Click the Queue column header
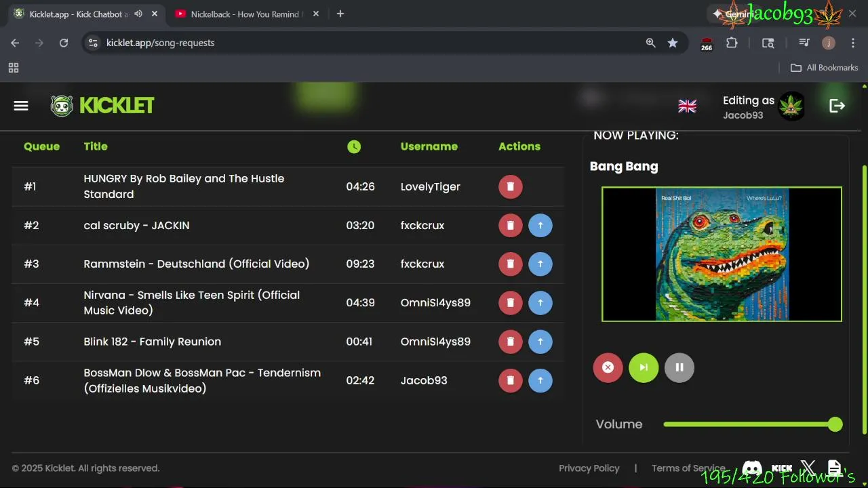Image resolution: width=868 pixels, height=488 pixels. [41, 146]
